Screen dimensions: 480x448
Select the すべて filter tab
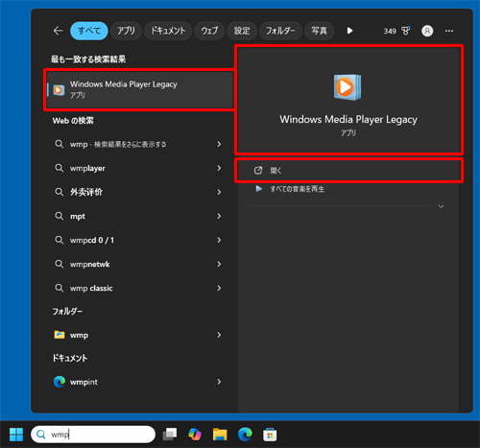[89, 31]
